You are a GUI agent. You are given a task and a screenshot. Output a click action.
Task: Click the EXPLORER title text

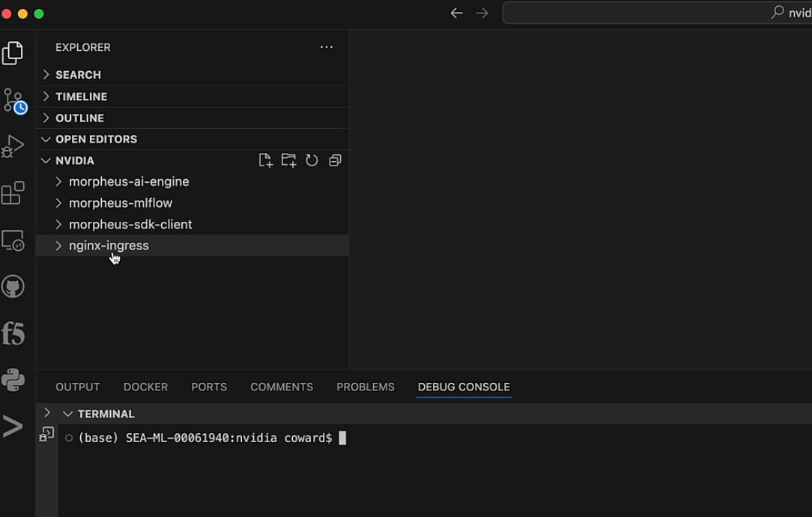pos(83,47)
